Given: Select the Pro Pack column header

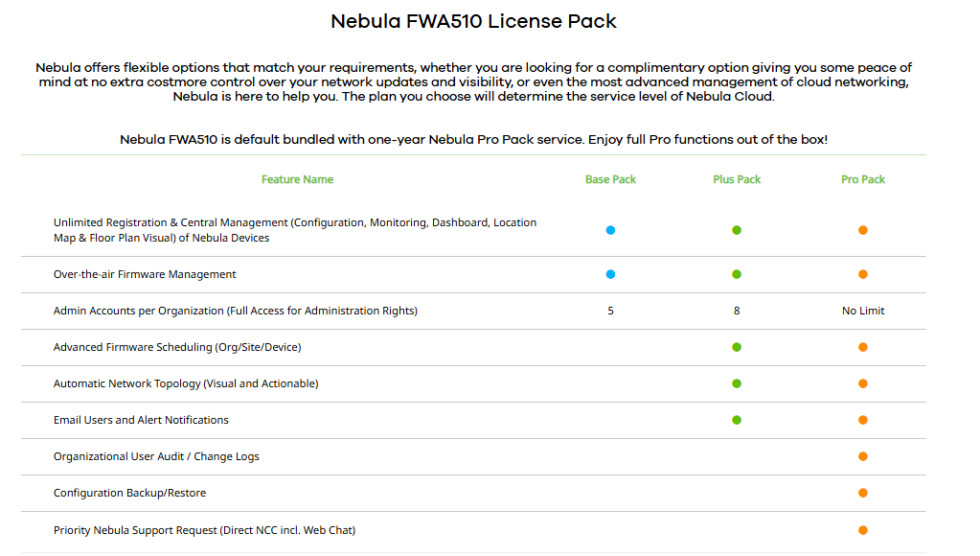Looking at the screenshot, I should (x=863, y=179).
